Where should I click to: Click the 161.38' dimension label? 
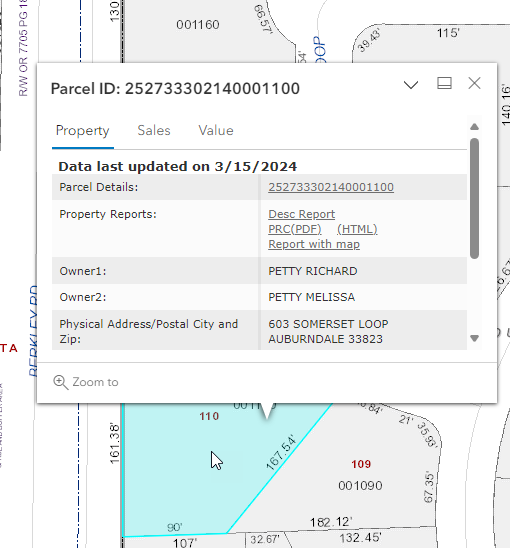115,444
